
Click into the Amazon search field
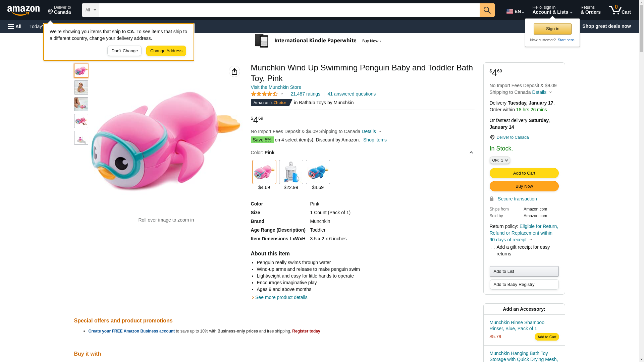point(289,10)
